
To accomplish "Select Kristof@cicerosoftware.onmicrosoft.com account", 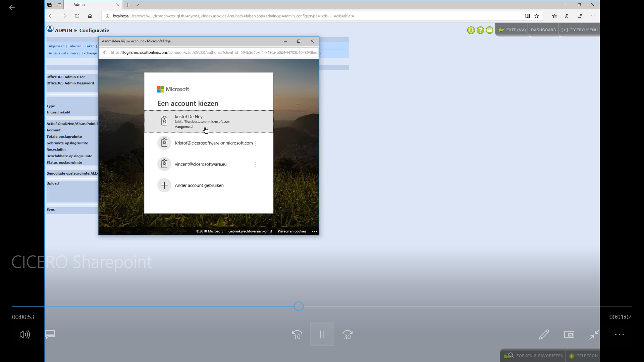I will point(209,143).
